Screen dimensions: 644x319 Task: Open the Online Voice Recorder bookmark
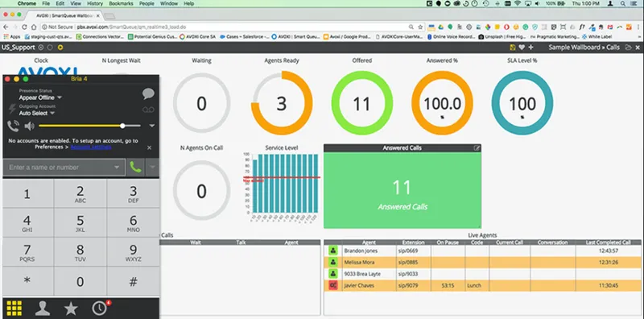451,36
